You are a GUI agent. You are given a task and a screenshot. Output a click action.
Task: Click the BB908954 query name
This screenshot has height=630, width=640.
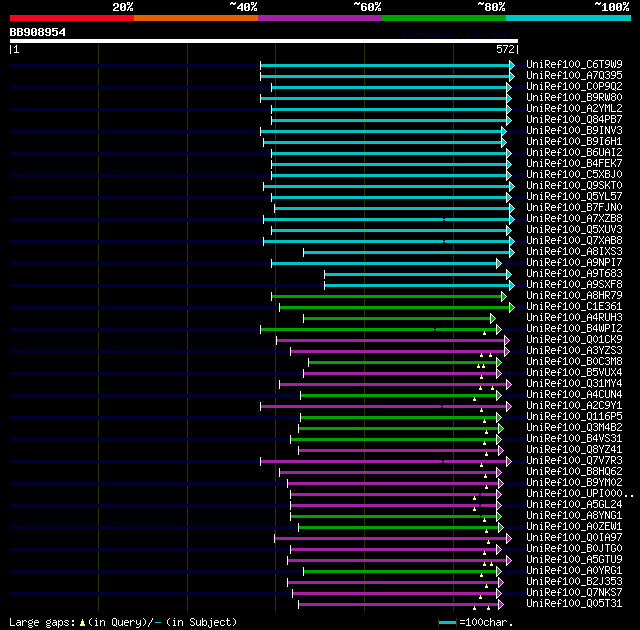pos(38,32)
